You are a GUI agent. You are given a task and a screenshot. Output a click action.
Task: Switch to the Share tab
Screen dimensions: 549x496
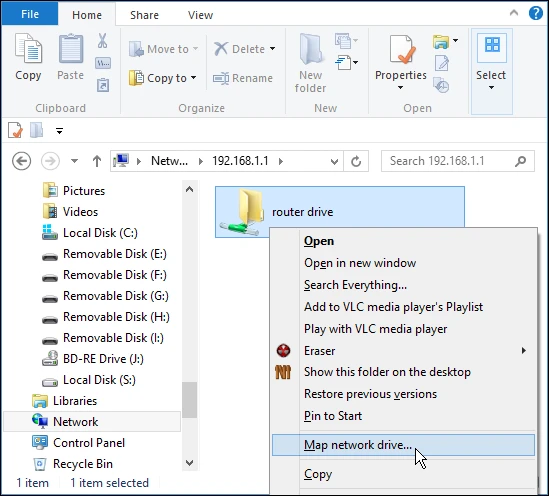click(144, 15)
